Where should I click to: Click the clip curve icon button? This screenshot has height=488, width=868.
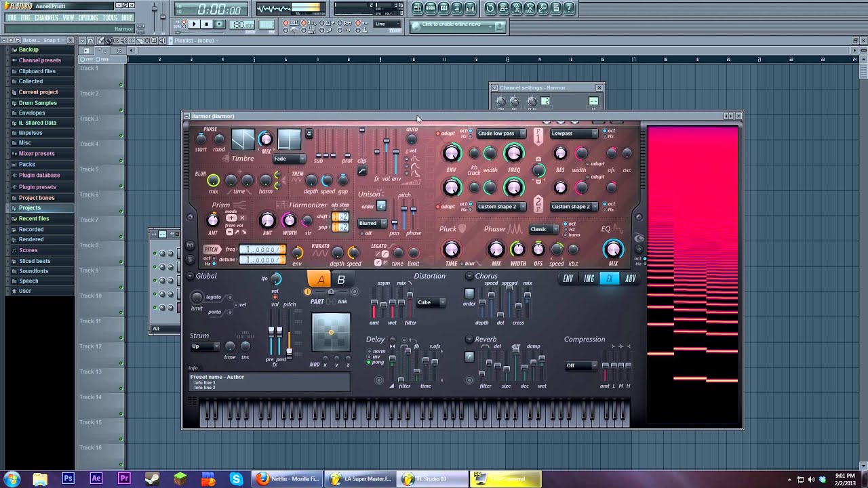[x=362, y=171]
